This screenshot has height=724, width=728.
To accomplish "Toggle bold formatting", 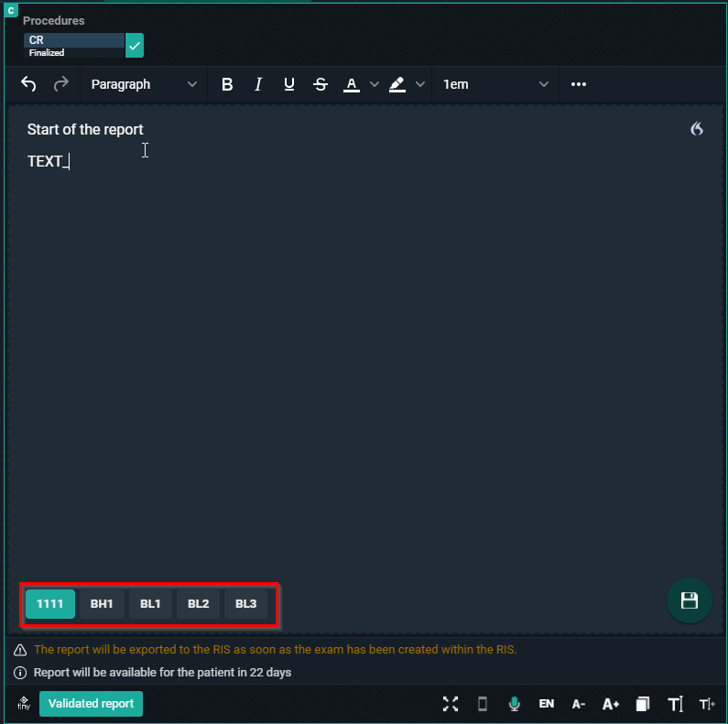I will coord(227,84).
